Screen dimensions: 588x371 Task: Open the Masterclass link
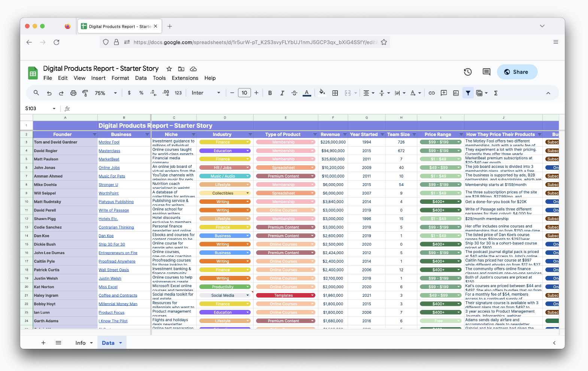[x=109, y=151]
